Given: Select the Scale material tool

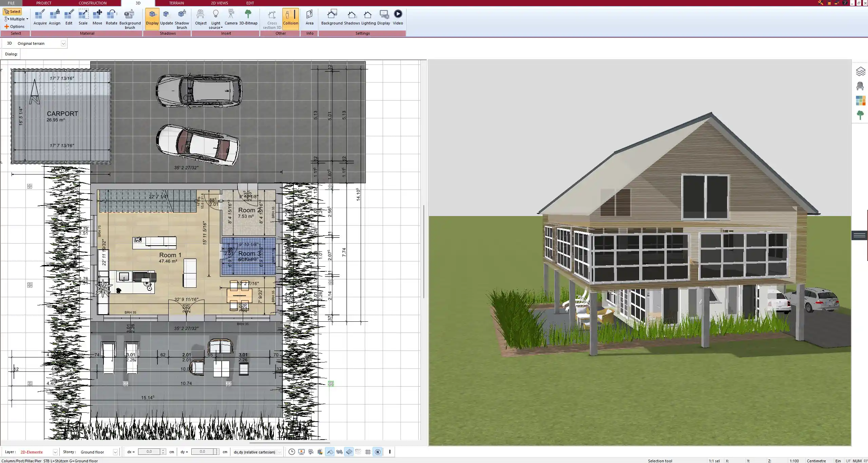Looking at the screenshot, I should pos(83,18).
